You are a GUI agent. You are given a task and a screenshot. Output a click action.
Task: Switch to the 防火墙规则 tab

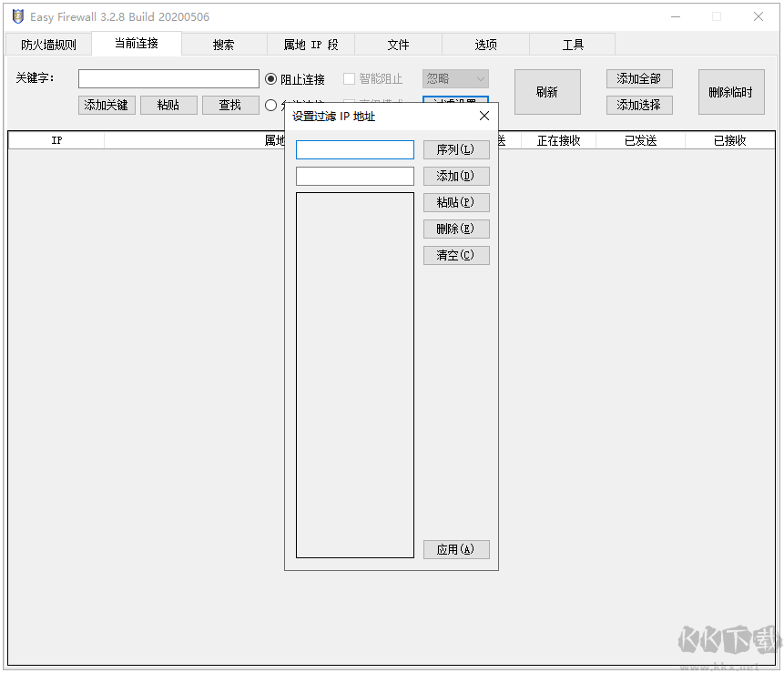(47, 44)
